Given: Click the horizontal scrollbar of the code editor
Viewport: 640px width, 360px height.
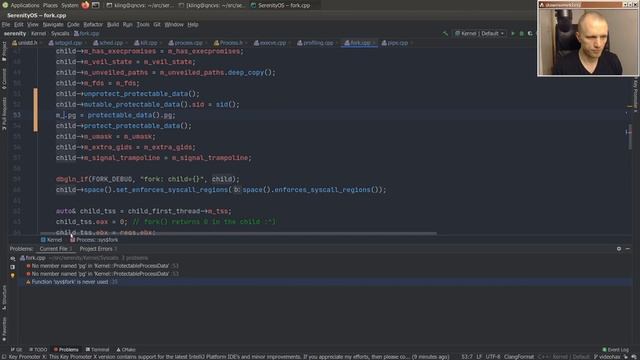Looking at the screenshot, I should click(238, 234).
